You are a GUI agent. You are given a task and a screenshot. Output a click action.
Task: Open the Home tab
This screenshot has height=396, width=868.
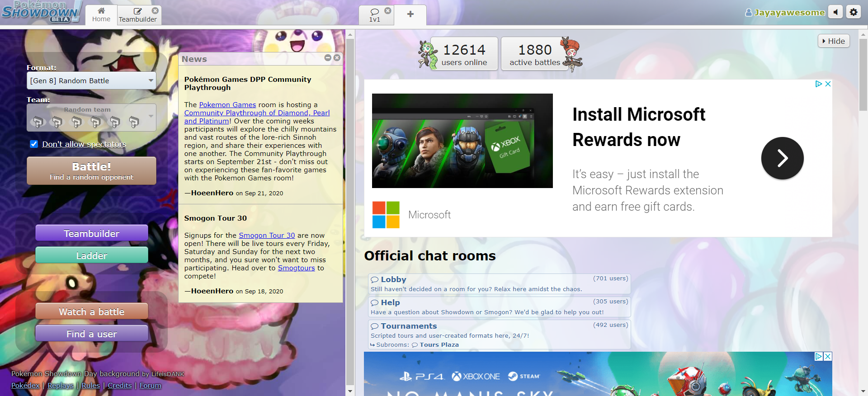point(101,15)
